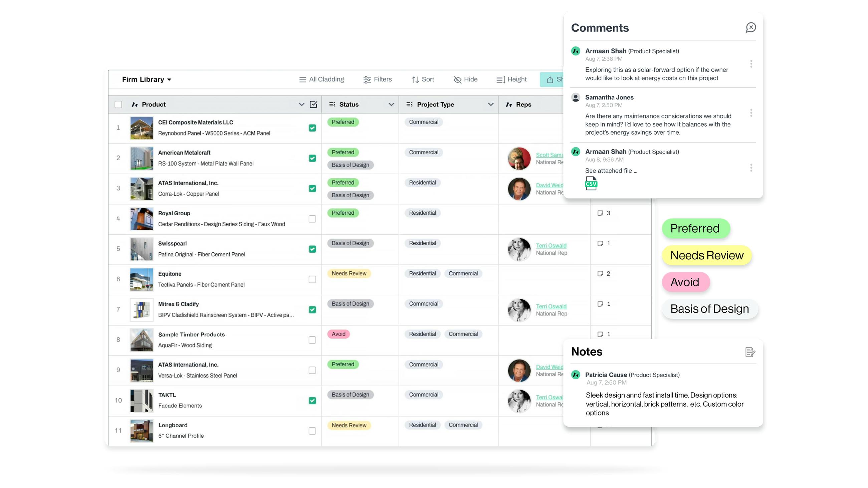Expand the Status column dropdown
Image resolution: width=868 pixels, height=488 pixels.
click(x=391, y=104)
